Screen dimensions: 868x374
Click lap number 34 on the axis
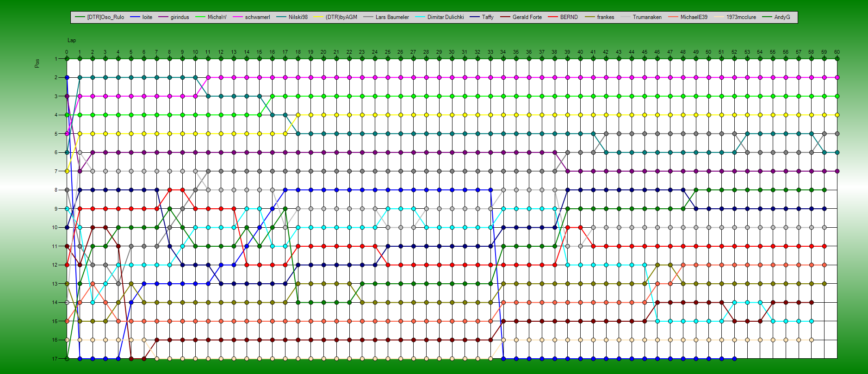[503, 52]
